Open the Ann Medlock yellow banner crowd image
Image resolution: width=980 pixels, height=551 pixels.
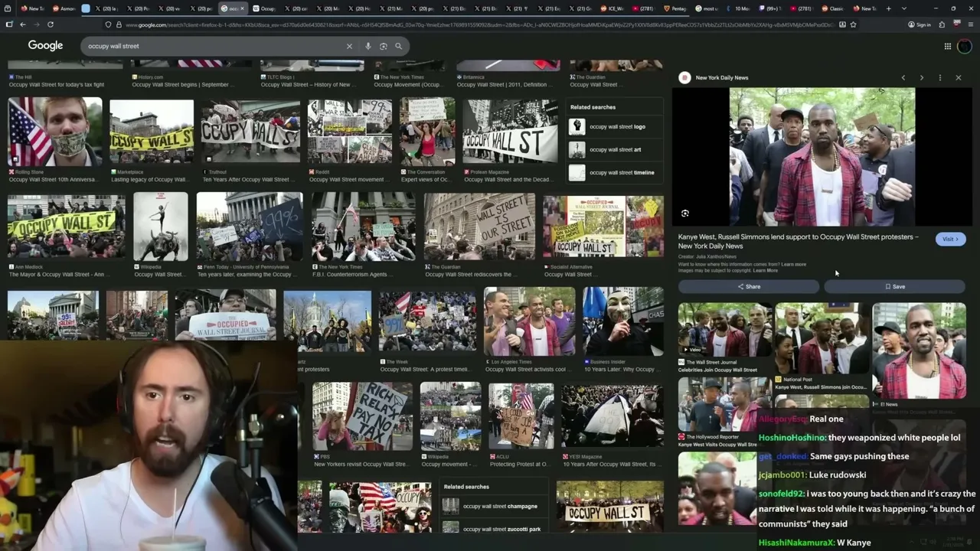click(x=67, y=227)
